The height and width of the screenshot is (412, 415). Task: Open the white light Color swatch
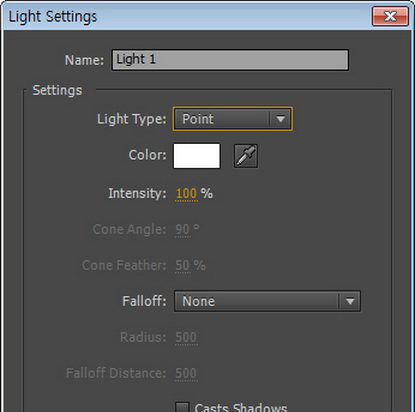coord(197,156)
